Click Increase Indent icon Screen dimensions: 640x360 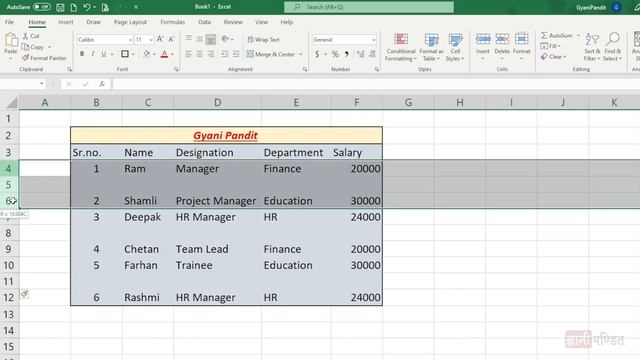236,54
